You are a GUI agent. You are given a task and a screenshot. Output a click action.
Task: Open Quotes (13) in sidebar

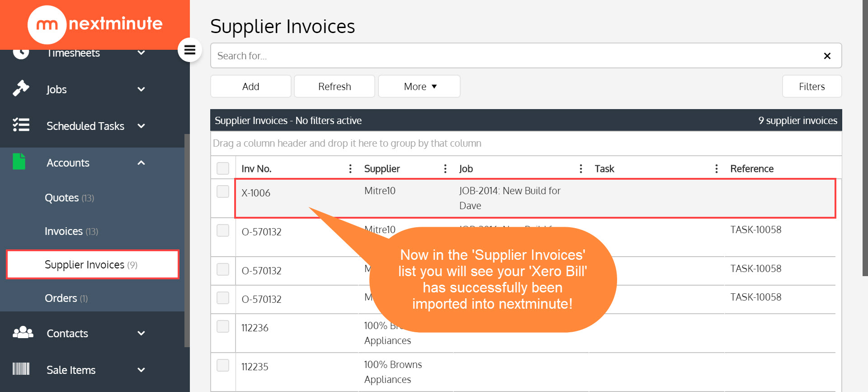[x=69, y=198]
